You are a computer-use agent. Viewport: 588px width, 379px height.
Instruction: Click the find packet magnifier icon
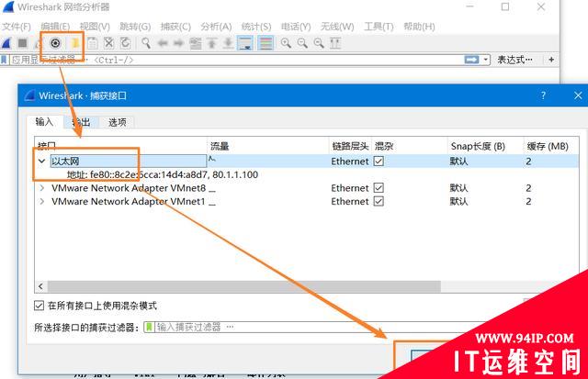(146, 43)
